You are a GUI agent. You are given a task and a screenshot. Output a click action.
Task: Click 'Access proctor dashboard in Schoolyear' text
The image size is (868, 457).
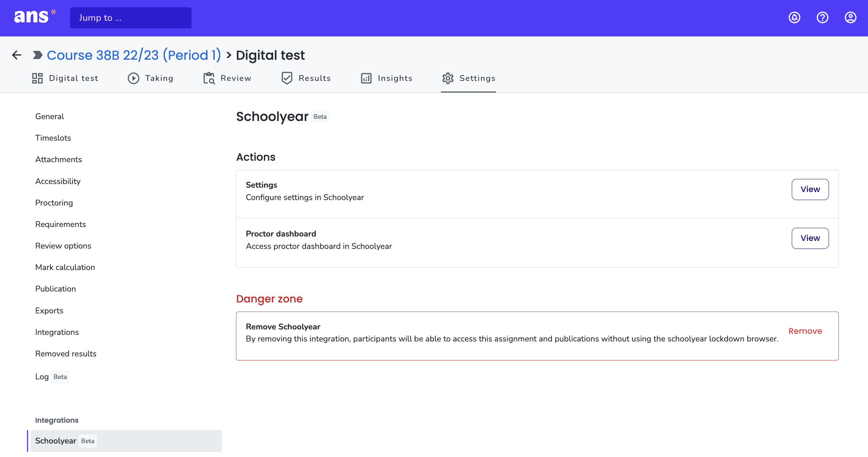pyautogui.click(x=319, y=246)
